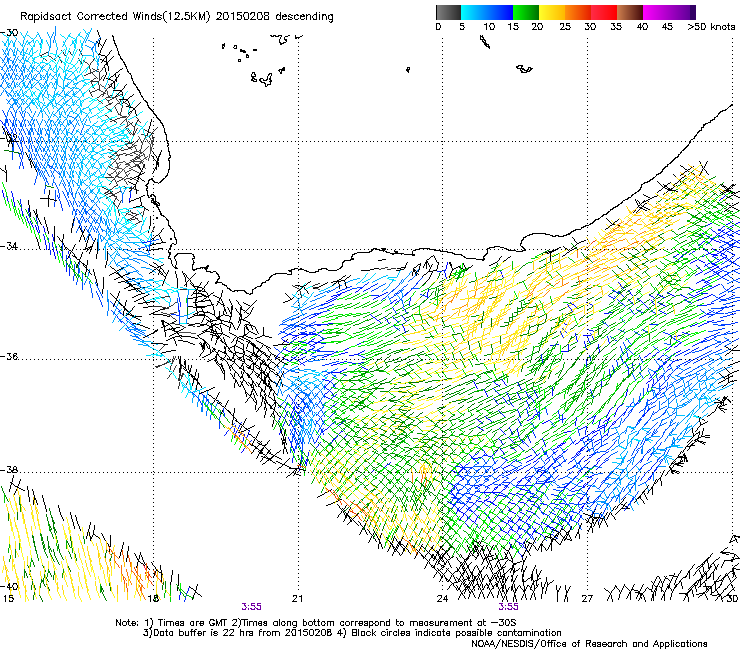The image size is (740, 650).
Task: Click the legend tick label 10
Action: tap(489, 27)
